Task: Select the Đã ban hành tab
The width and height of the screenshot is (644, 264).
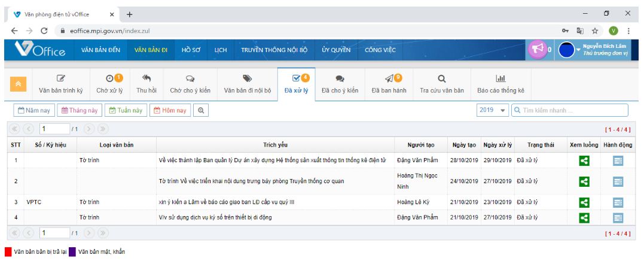Action: (389, 84)
